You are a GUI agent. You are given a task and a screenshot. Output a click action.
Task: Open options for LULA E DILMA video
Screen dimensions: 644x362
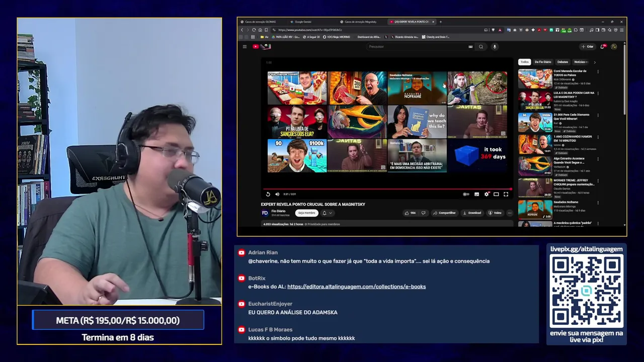598,93
